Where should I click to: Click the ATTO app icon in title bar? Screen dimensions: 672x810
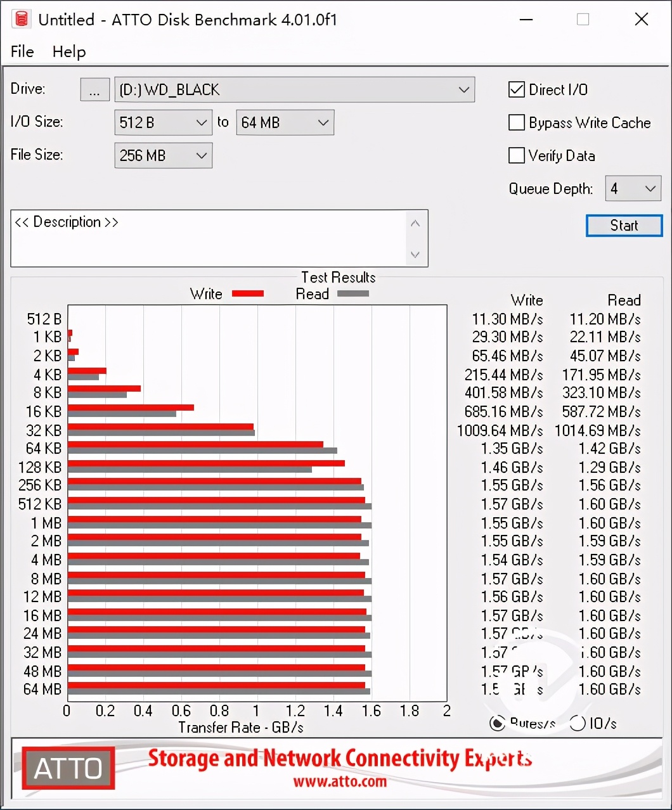point(21,18)
